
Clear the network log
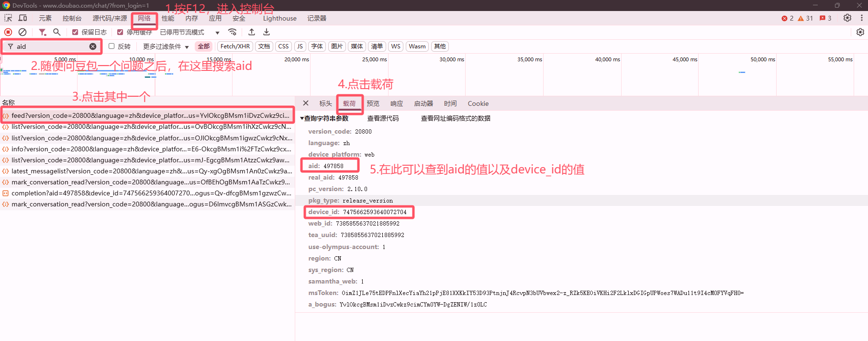22,32
